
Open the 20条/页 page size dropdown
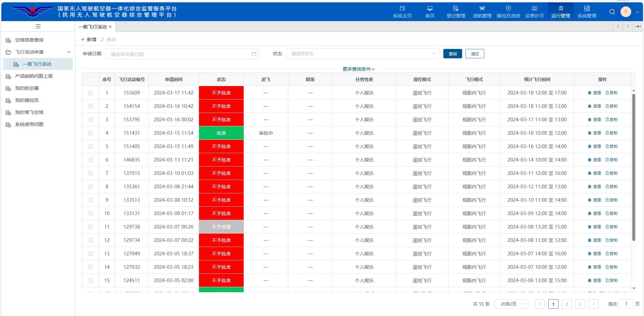[x=511, y=304]
